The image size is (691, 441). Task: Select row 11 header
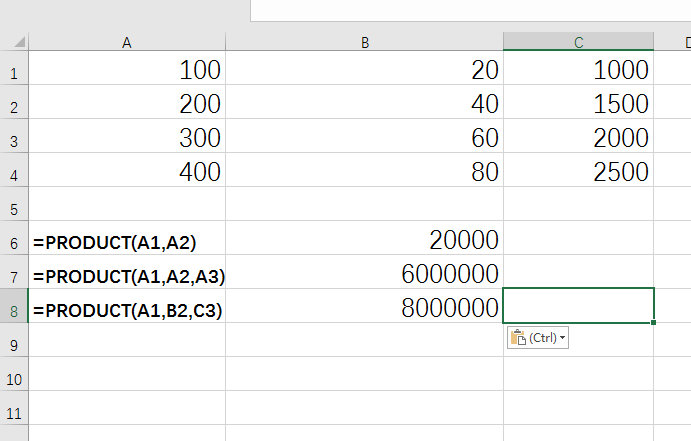pos(14,408)
